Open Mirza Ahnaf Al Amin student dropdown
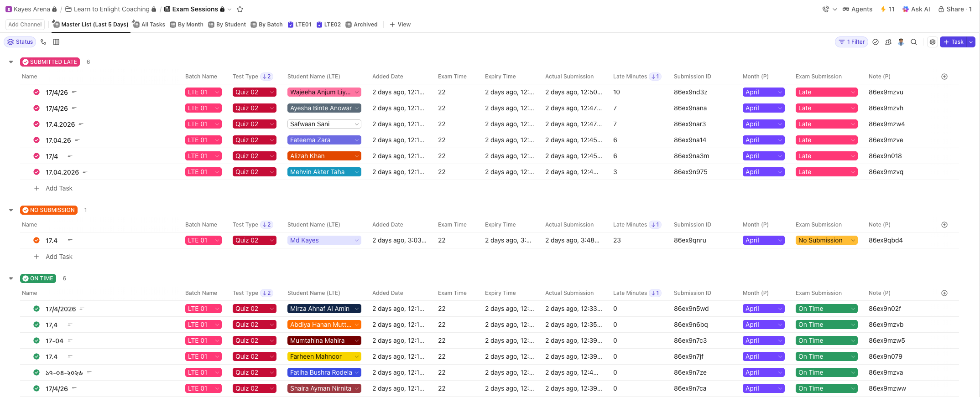Viewport: 980px width, 397px height. coord(324,309)
